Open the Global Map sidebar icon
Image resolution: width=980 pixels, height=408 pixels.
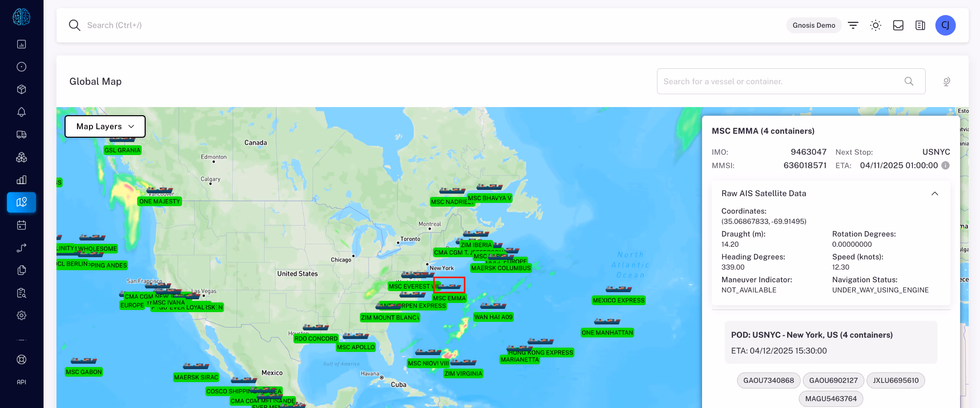[21, 202]
